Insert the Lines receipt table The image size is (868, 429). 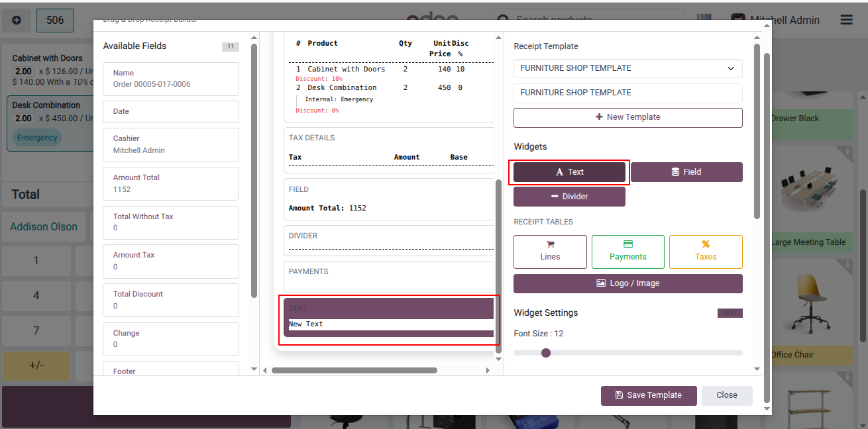(x=550, y=252)
